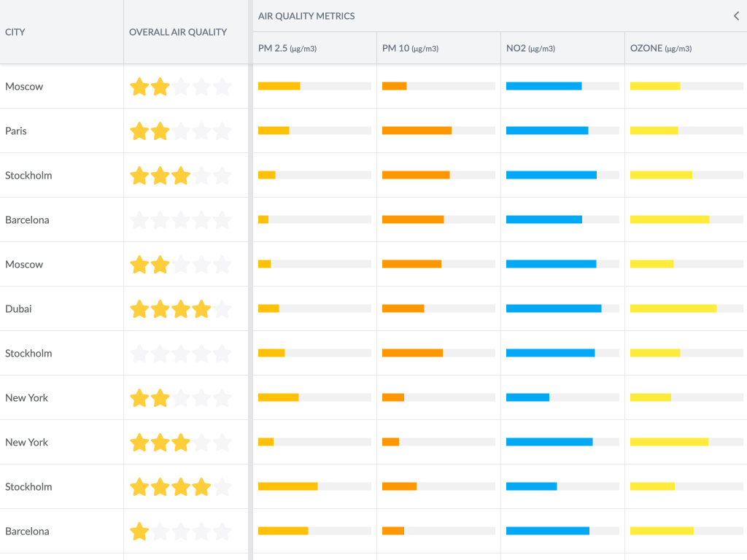Click third gold star in Stockholm's three-star row
The height and width of the screenshot is (560, 747).
181,175
